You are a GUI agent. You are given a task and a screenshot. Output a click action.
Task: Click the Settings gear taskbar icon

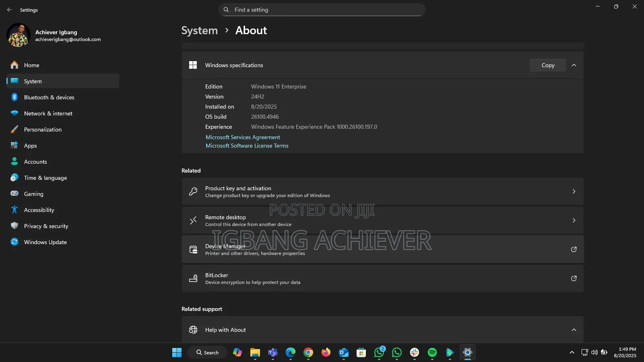(x=468, y=353)
